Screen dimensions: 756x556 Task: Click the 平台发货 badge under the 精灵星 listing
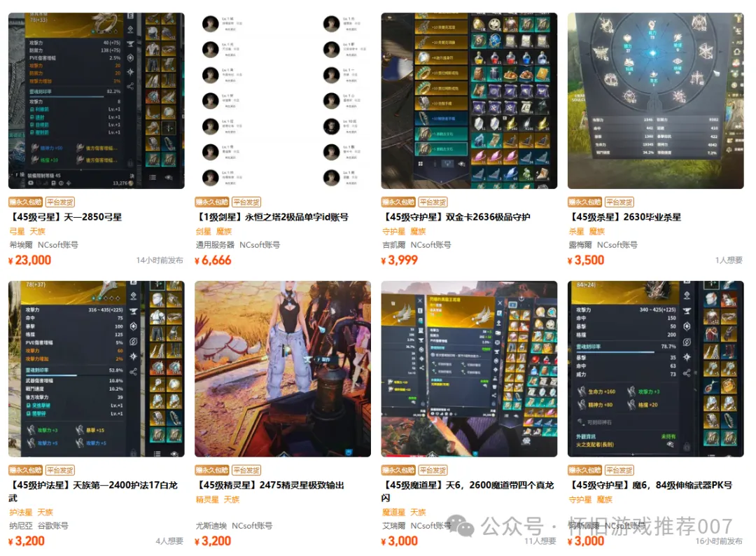point(246,470)
